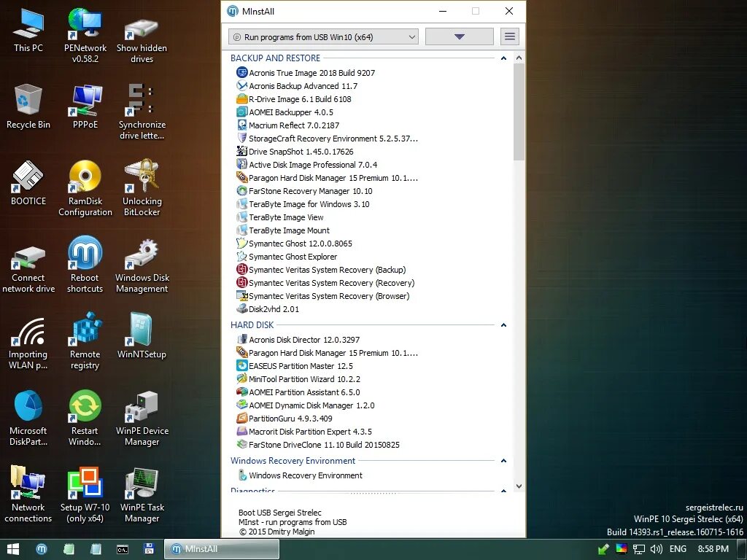Collapse the BACKUP AND RESTORE section
The width and height of the screenshot is (747, 560).
click(x=503, y=58)
